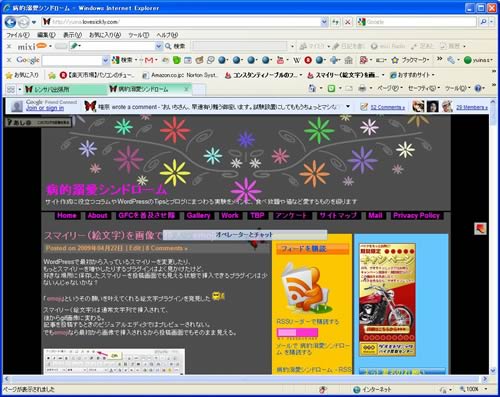Open the 12 Comments link in Friend Connect bar
This screenshot has width=500, height=397.
coord(388,107)
